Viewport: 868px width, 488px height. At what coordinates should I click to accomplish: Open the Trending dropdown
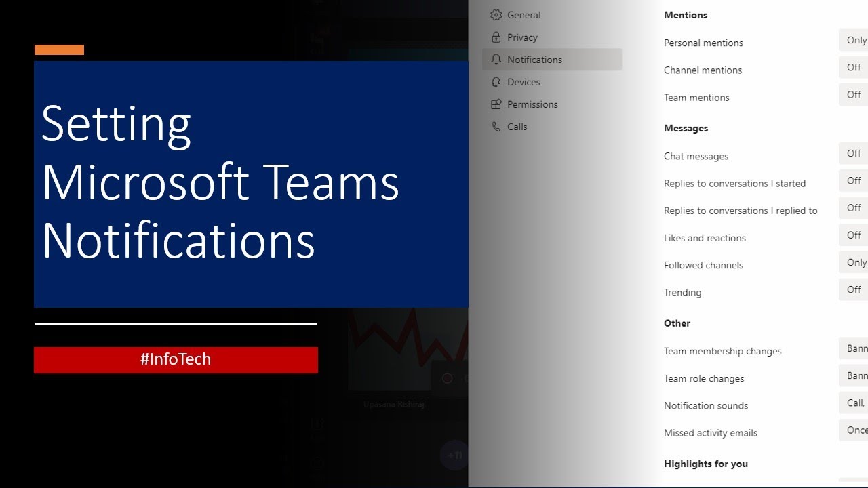click(x=854, y=289)
